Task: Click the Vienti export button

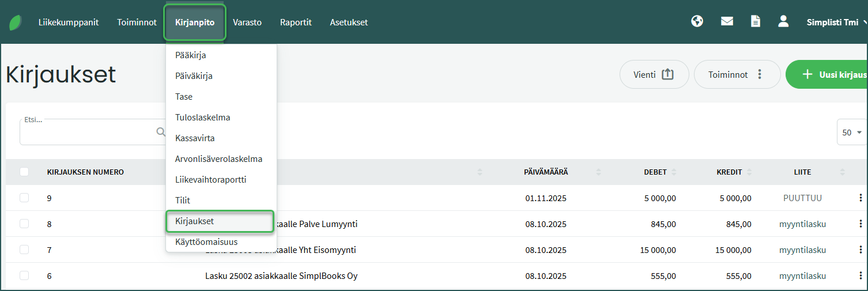Action: click(x=654, y=74)
